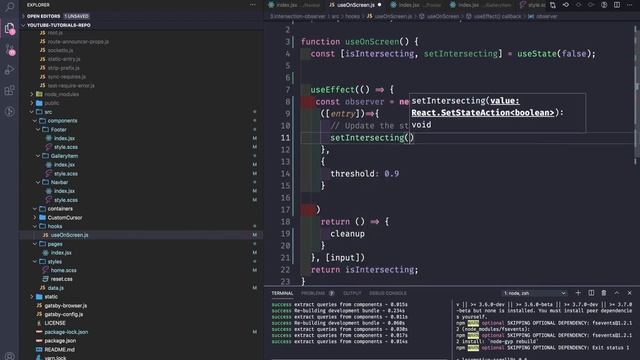Open the Search view in activity bar
The height and width of the screenshot is (360, 640).
click(9, 6)
